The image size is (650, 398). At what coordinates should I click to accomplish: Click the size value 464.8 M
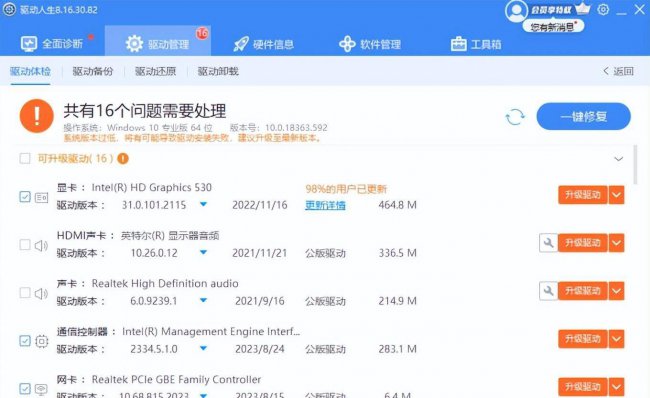point(398,205)
